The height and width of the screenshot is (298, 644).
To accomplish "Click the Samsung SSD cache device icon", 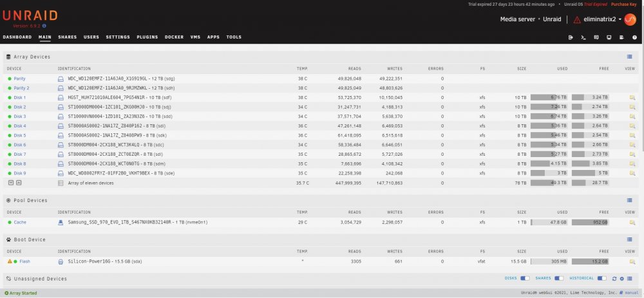I will tap(61, 223).
